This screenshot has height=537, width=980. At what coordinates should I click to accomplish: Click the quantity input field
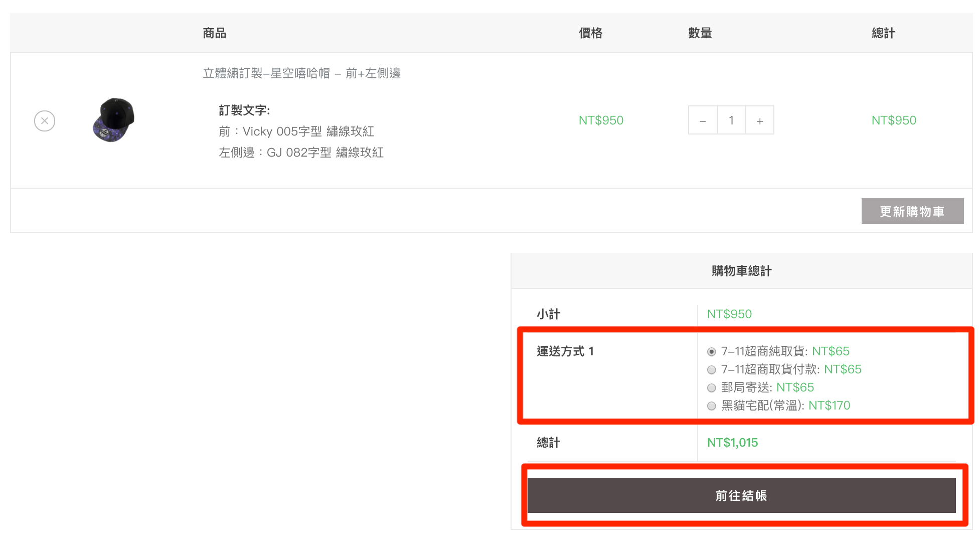(x=731, y=120)
